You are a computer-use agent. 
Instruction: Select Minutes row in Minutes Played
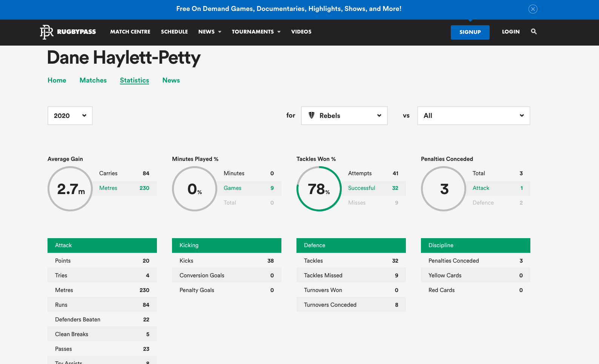pos(249,173)
